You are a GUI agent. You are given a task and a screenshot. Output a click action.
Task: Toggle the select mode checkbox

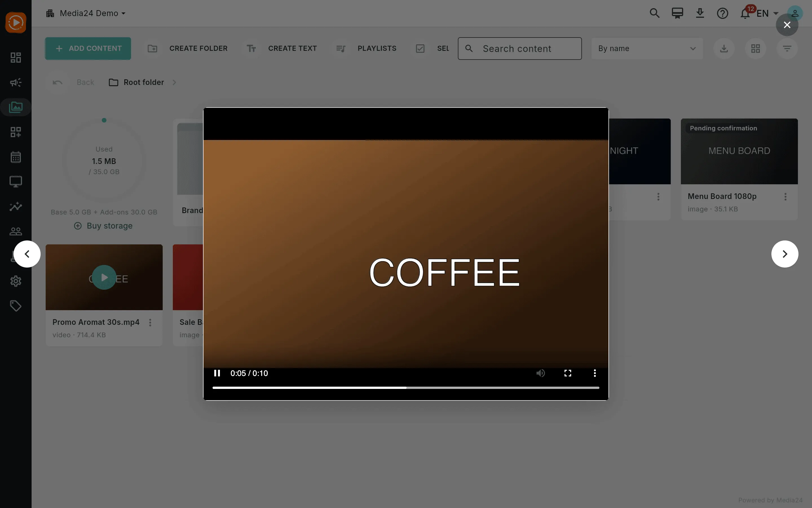click(420, 48)
